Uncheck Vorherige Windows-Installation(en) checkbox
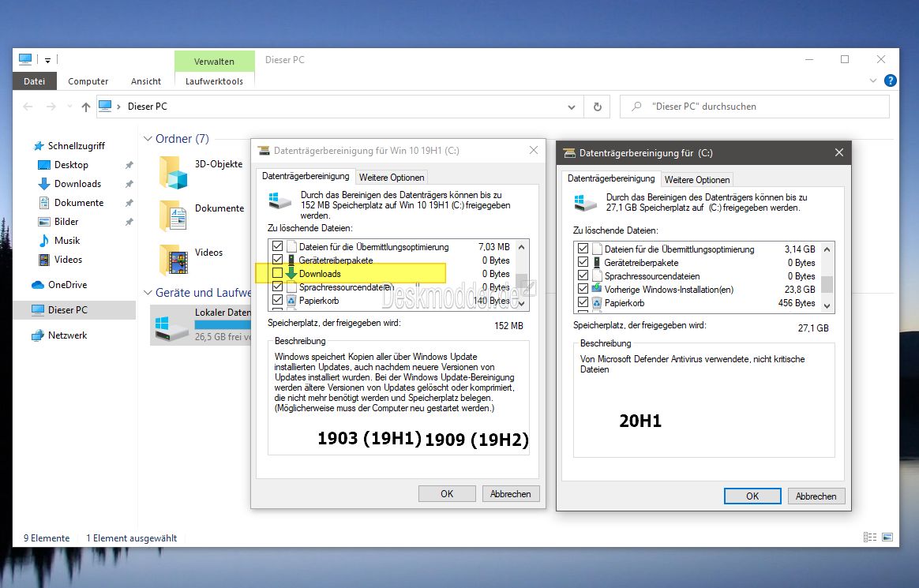 coord(583,290)
